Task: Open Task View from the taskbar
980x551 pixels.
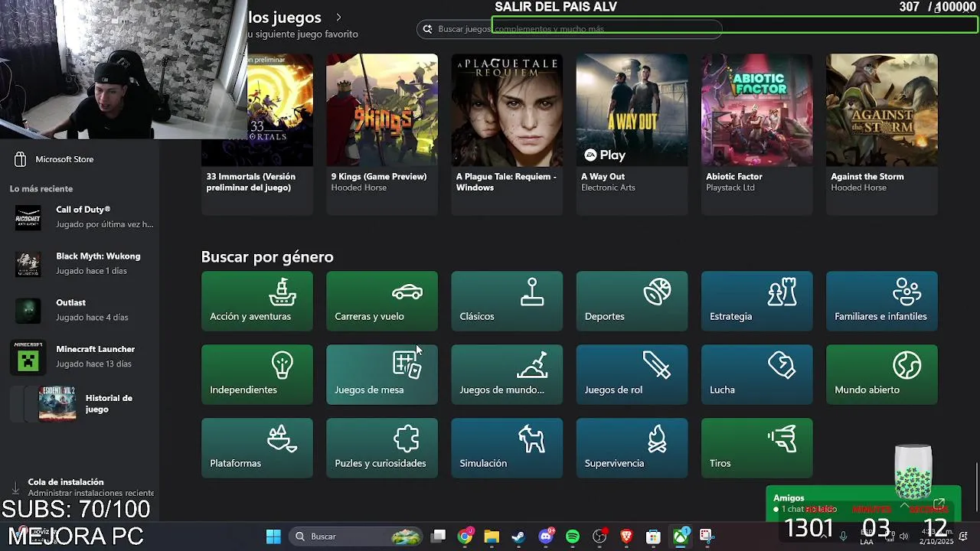Action: point(438,536)
